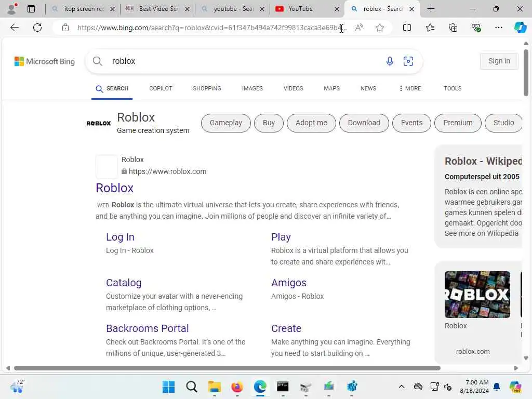532x399 pixels.
Task: Open the Favorites list icon
Action: [430, 28]
